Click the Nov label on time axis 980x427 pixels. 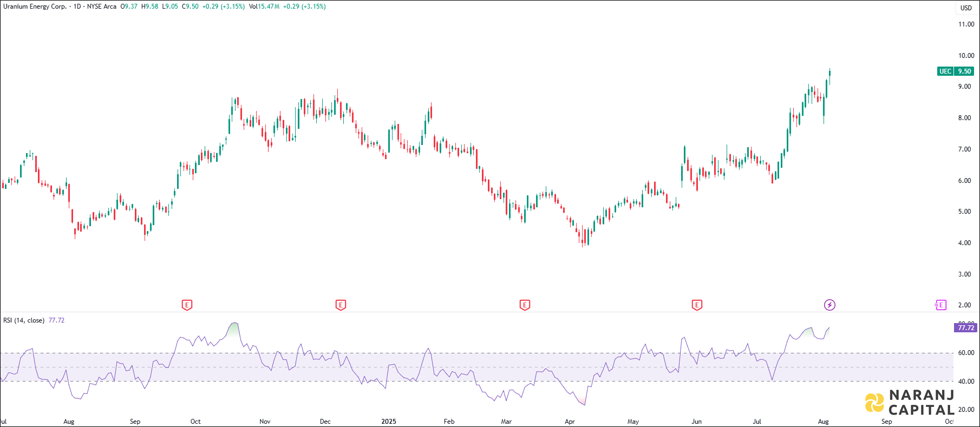coord(265,422)
